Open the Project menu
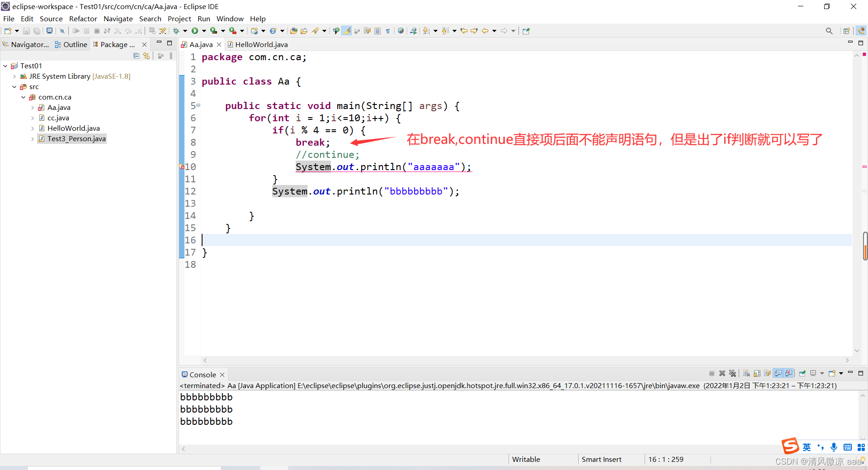The image size is (868, 470). tap(179, 19)
